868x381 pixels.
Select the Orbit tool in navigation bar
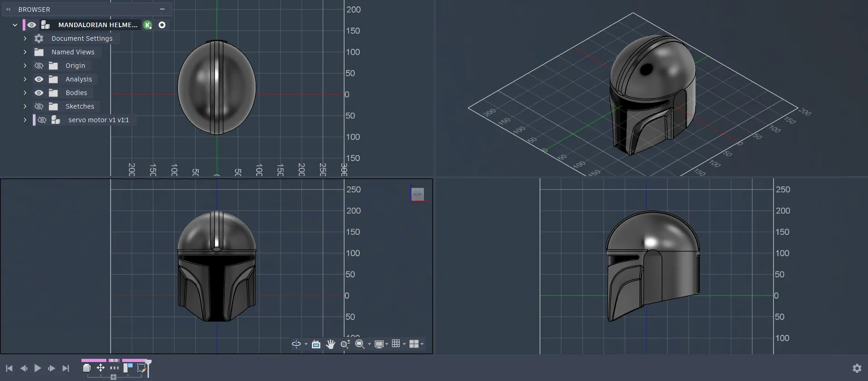pyautogui.click(x=296, y=344)
